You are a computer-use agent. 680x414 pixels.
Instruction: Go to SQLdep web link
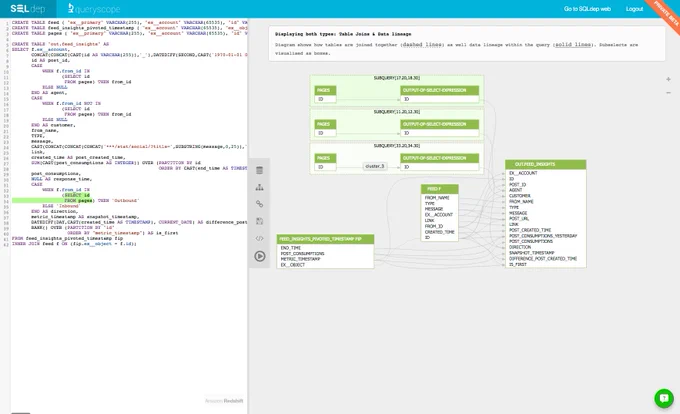click(x=587, y=9)
